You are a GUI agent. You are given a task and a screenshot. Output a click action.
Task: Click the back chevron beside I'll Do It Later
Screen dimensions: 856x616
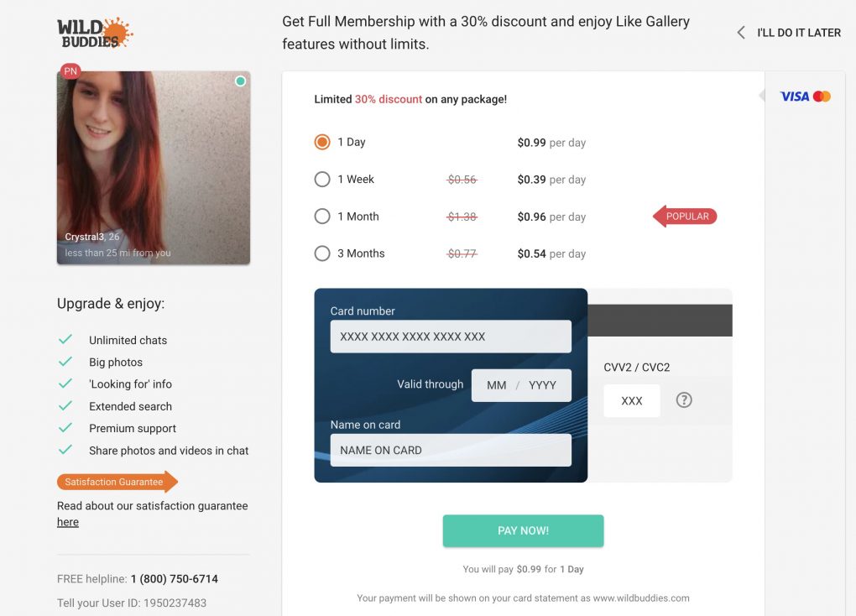tap(741, 33)
